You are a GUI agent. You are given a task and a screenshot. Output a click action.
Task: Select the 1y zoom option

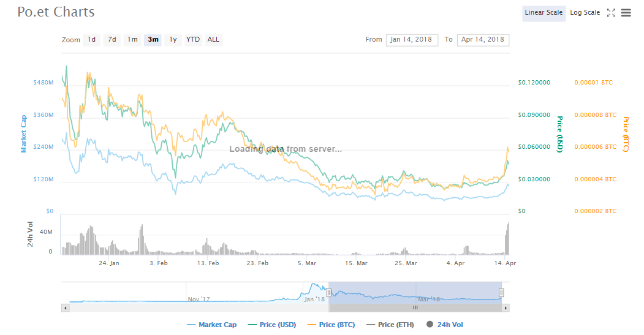tap(173, 40)
